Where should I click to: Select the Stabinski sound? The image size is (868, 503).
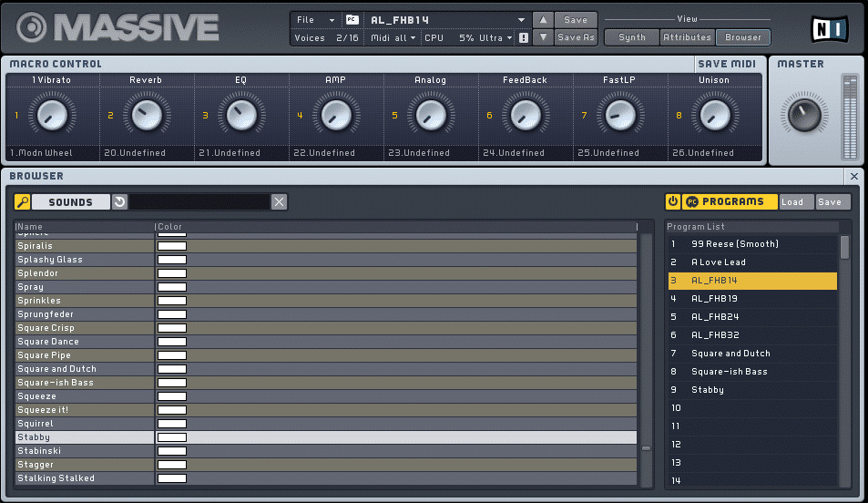tap(325, 451)
